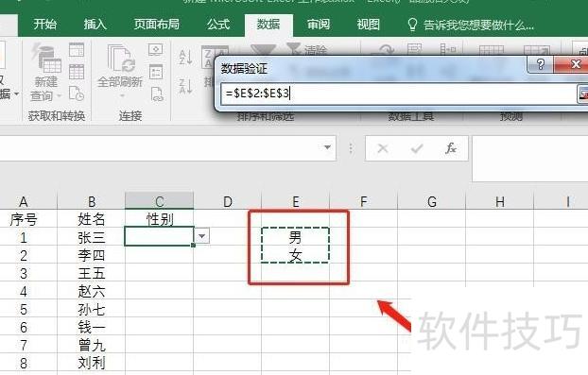The width and height of the screenshot is (588, 375).
Task: Click the =$E$2:$E$3 range input field
Action: click(x=398, y=93)
